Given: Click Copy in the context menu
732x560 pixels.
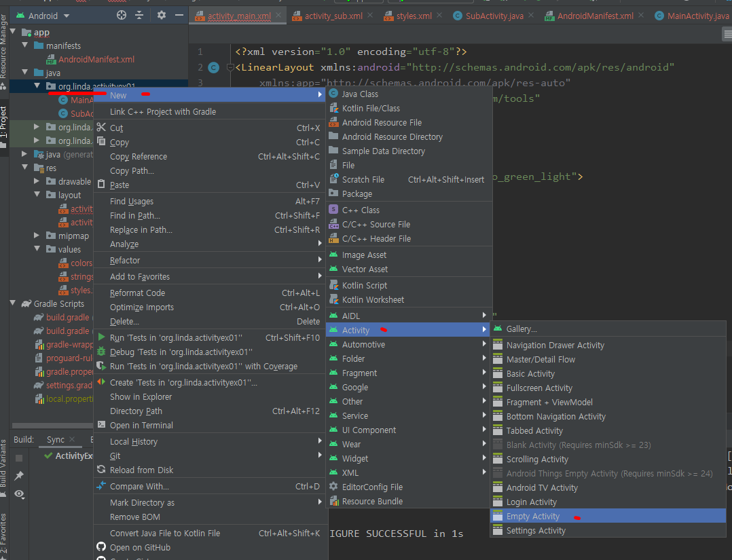Looking at the screenshot, I should (x=209, y=143).
